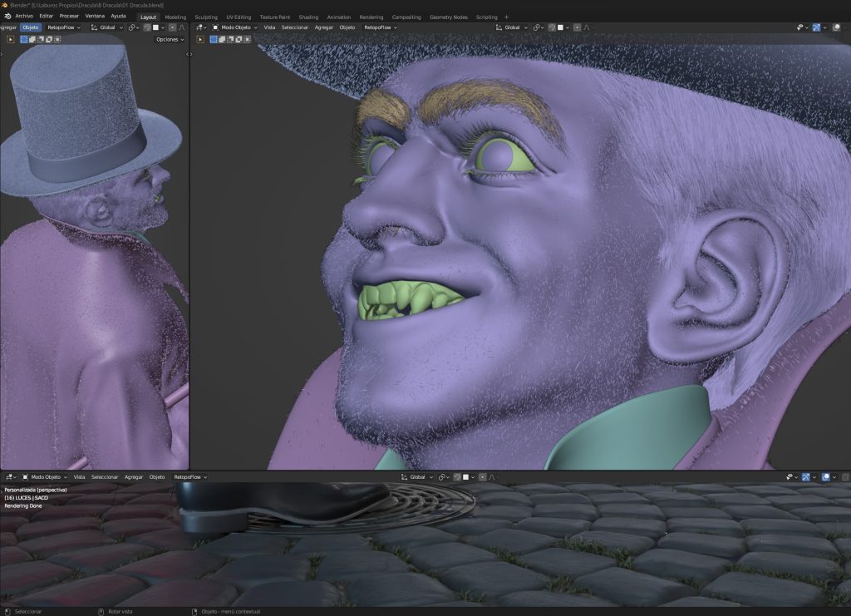Select tweak tool icon in left viewport
The width and height of the screenshot is (851, 616).
[x=10, y=40]
